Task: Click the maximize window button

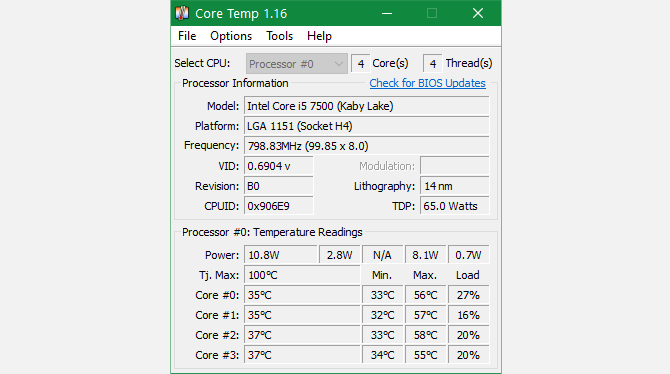Action: click(432, 13)
